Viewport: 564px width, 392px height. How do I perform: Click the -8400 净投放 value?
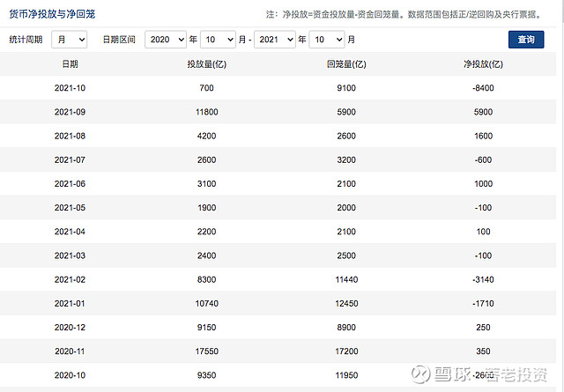483,88
